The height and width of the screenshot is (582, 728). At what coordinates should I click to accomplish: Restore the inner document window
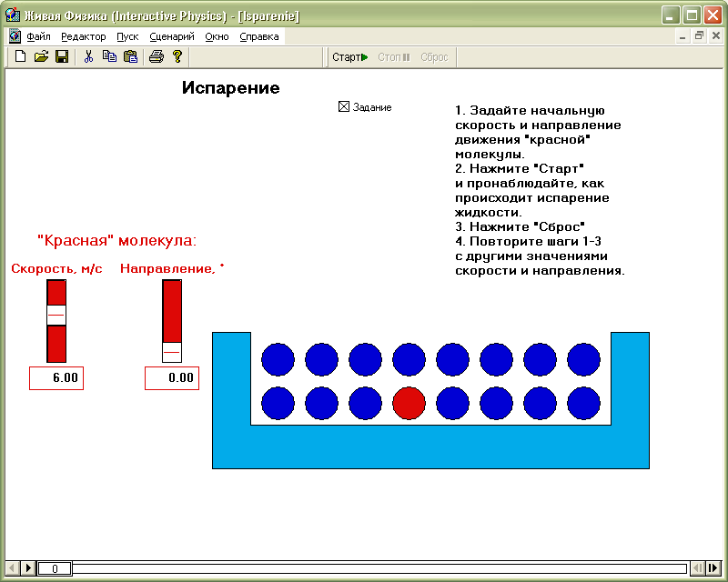point(699,36)
